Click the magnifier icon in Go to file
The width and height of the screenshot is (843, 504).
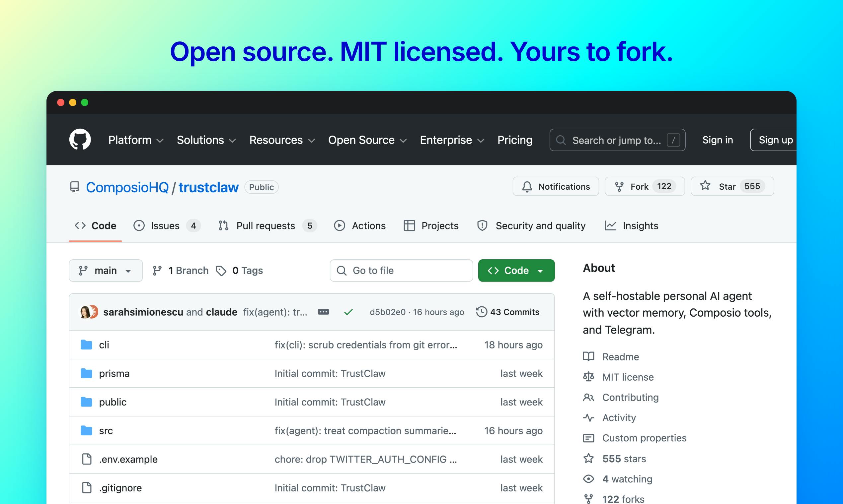coord(342,271)
